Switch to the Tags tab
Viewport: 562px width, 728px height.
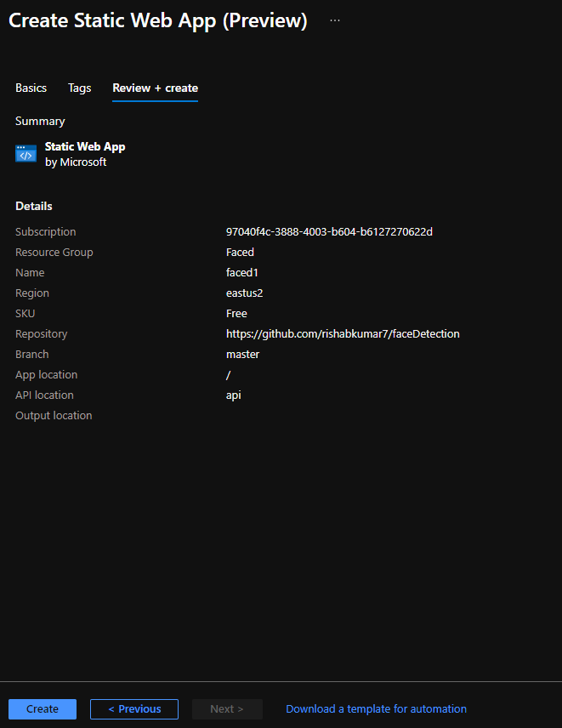(79, 88)
